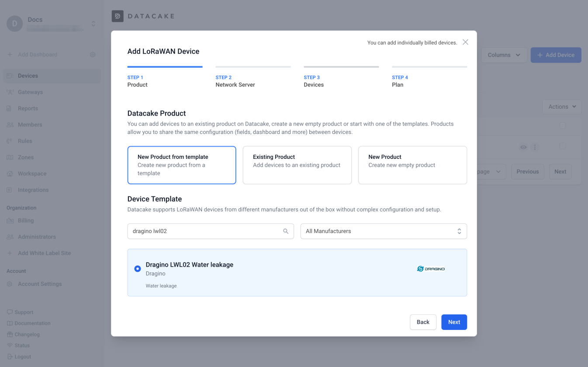
Task: Open Devices in the sidebar menu
Action: pos(52,76)
